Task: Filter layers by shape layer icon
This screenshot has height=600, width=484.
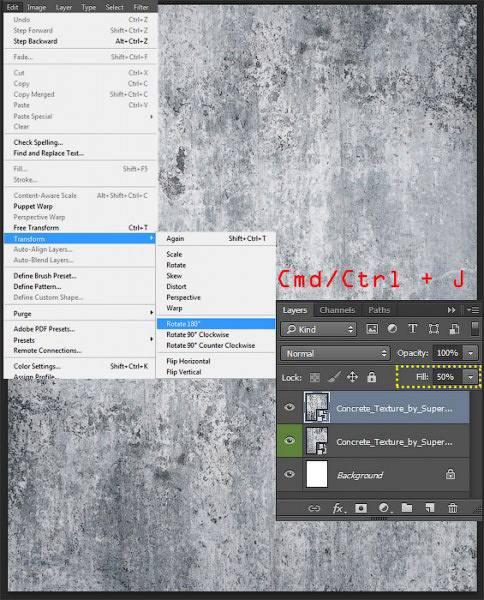Action: click(x=433, y=329)
